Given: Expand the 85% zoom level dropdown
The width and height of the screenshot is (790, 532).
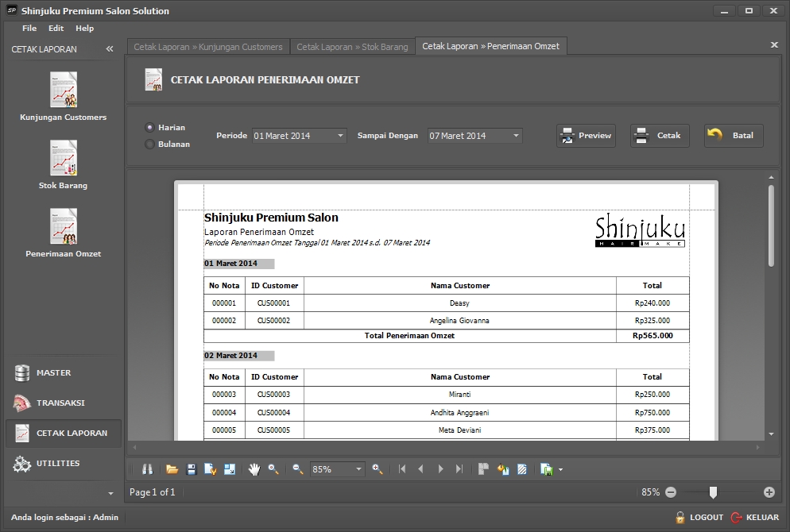Looking at the screenshot, I should click(358, 469).
